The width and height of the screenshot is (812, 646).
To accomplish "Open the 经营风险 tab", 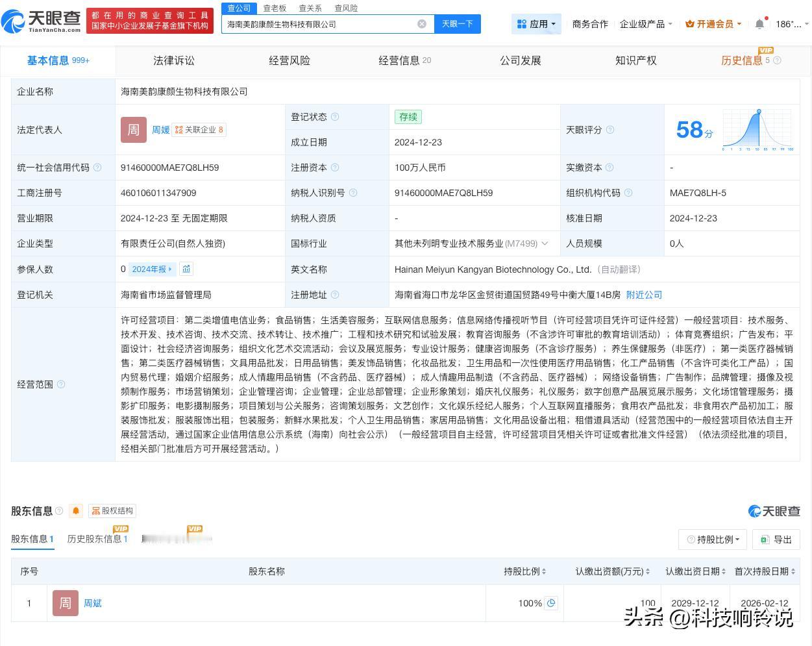I will click(289, 60).
